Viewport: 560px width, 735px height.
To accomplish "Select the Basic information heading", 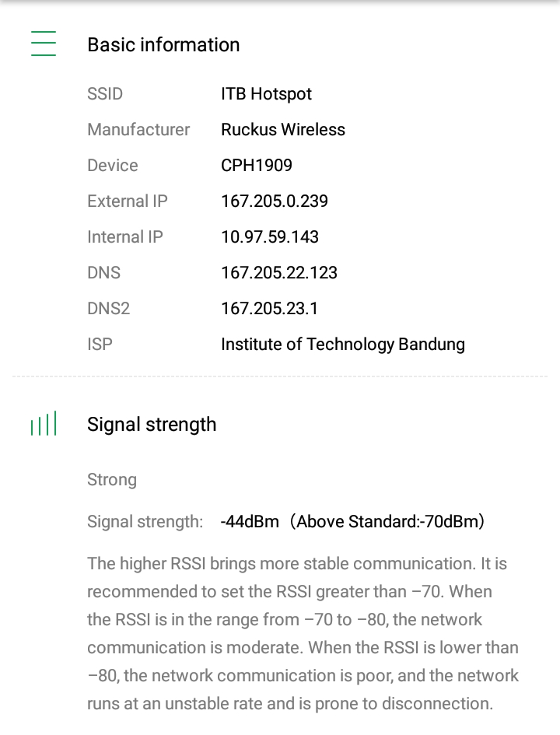I will (163, 44).
